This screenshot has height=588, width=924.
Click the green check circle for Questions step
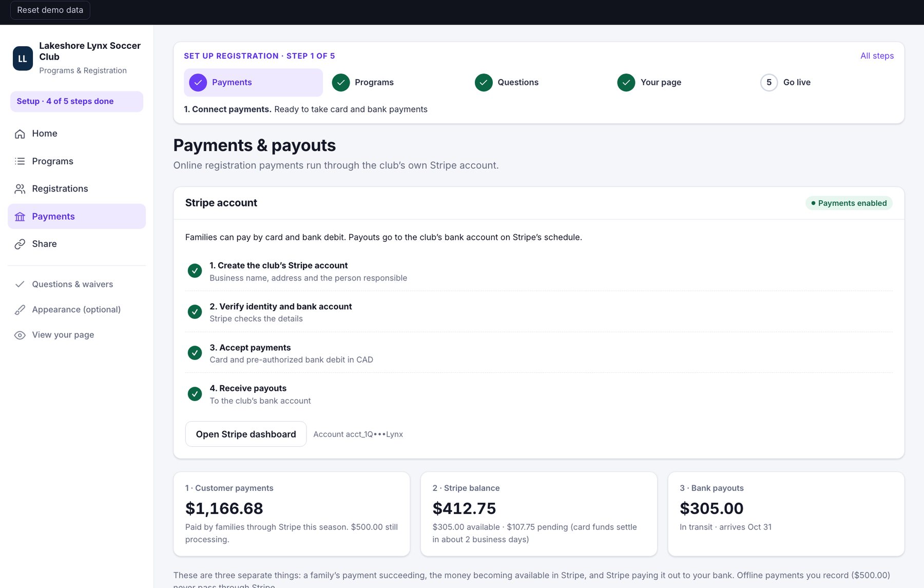[484, 83]
